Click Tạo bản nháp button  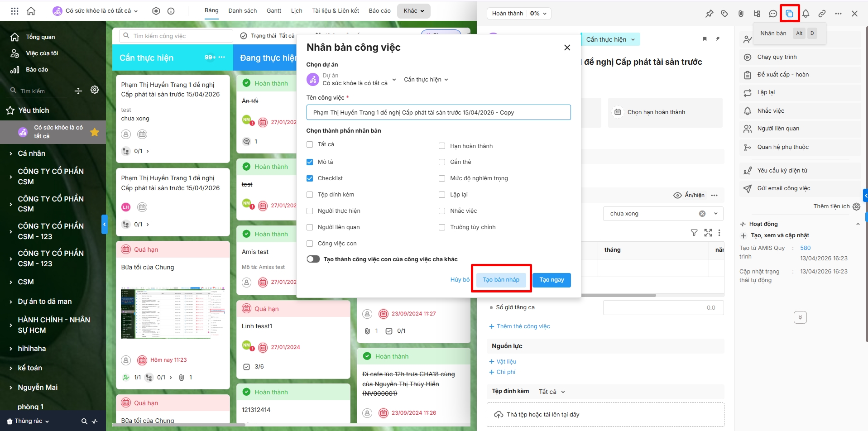[501, 280]
